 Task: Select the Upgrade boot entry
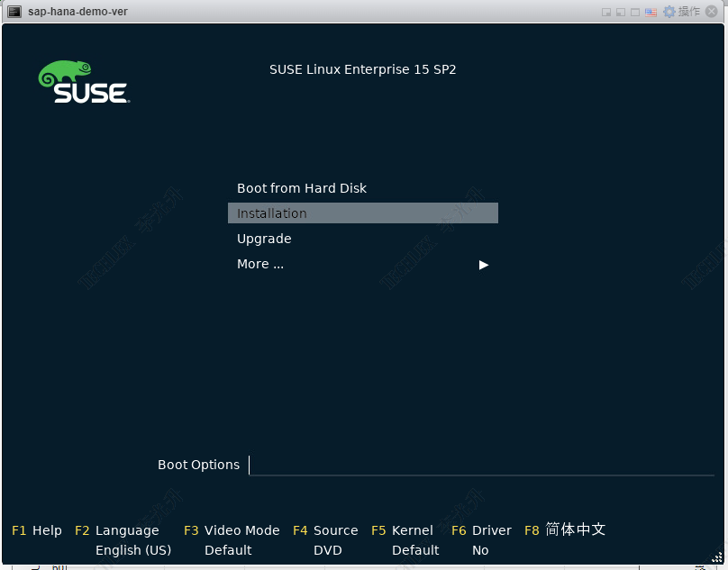tap(264, 239)
